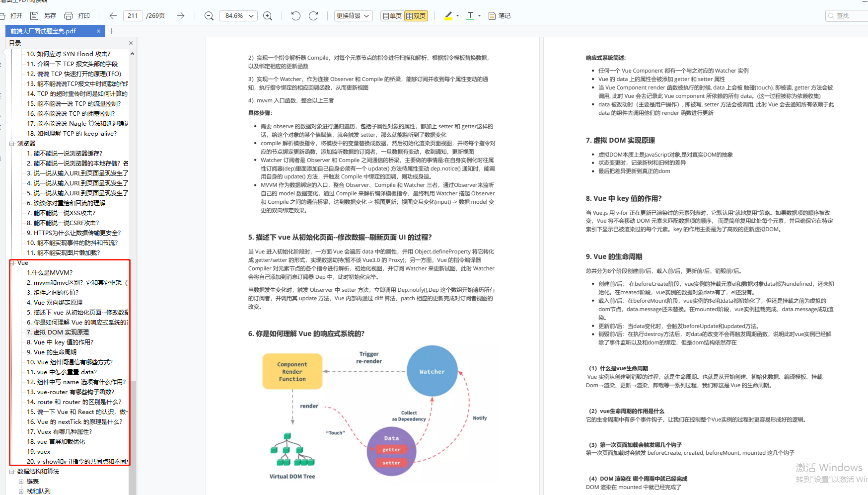The width and height of the screenshot is (868, 495).
Task: Open outline item 14. route 和 router 的区别是什么?
Action: coord(74,402)
